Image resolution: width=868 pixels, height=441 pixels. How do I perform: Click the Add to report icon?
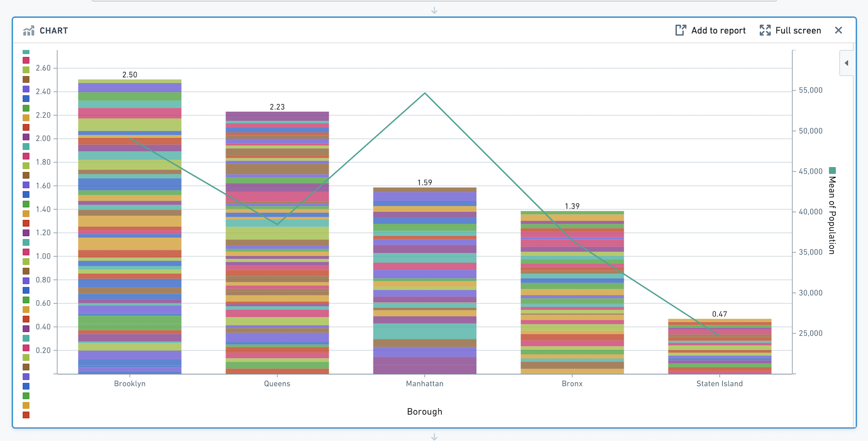pyautogui.click(x=681, y=30)
